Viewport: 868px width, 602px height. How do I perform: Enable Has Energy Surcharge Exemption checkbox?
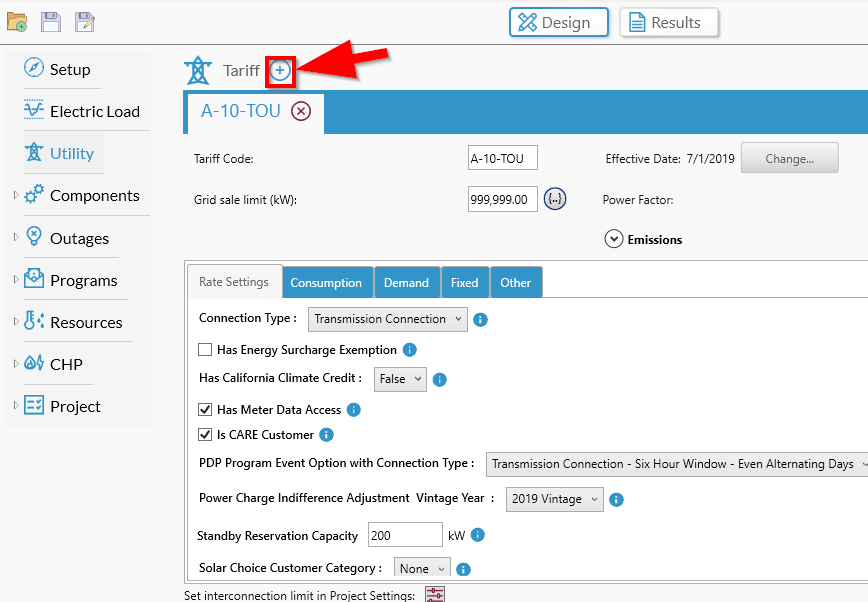205,350
